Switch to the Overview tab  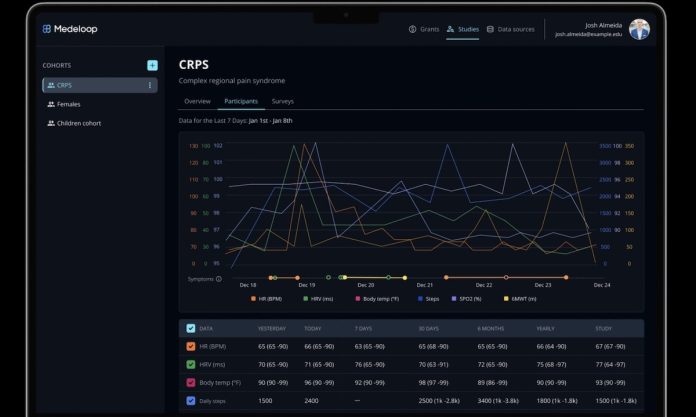tap(197, 101)
